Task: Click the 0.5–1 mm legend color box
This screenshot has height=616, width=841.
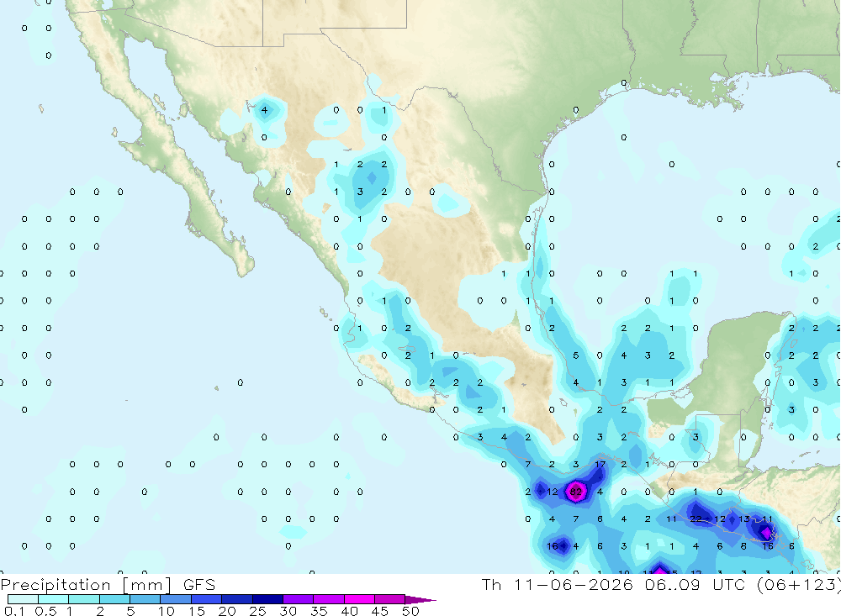Action: [x=54, y=599]
